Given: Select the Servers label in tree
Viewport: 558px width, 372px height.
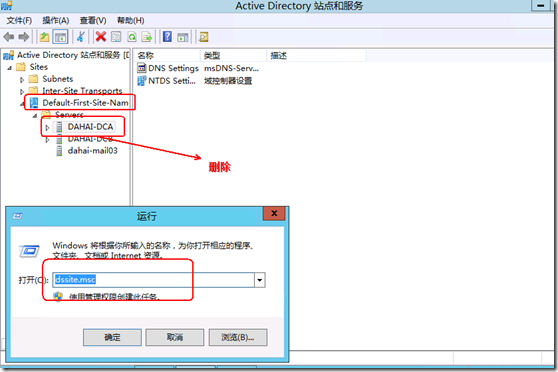Looking at the screenshot, I should click(69, 115).
